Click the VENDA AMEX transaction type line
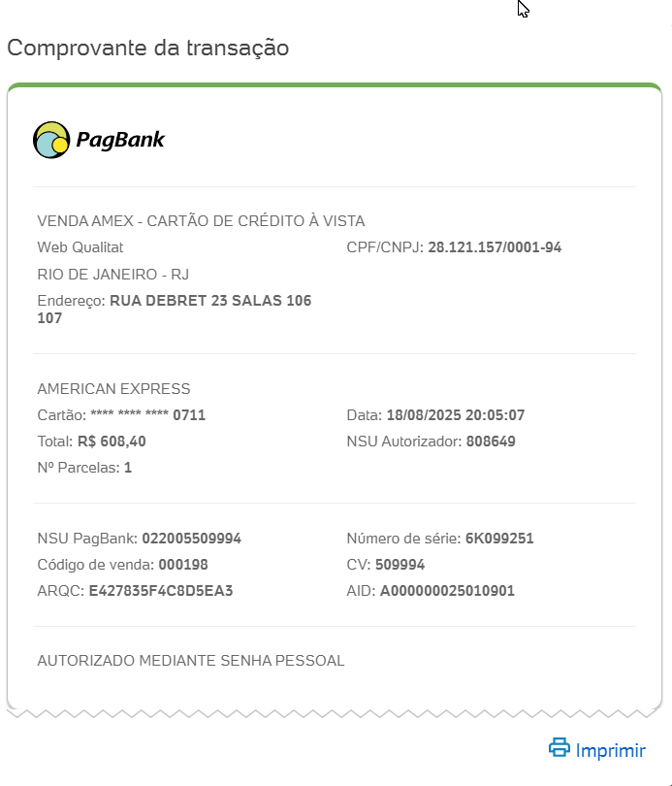672x786 pixels. pyautogui.click(x=201, y=221)
